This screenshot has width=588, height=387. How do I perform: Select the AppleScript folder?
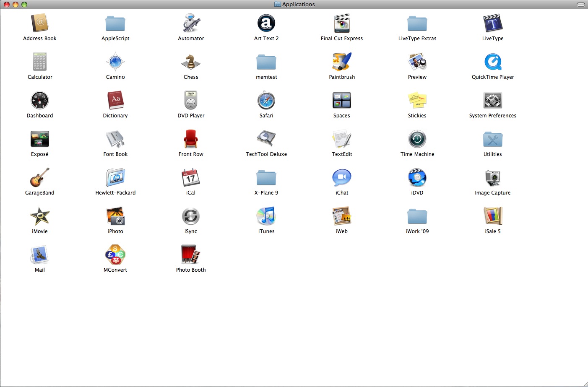[115, 23]
